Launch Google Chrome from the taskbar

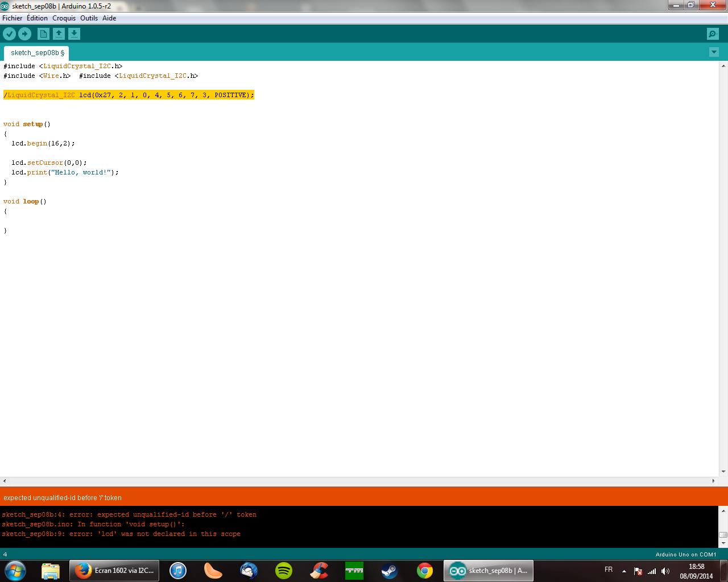pyautogui.click(x=424, y=571)
